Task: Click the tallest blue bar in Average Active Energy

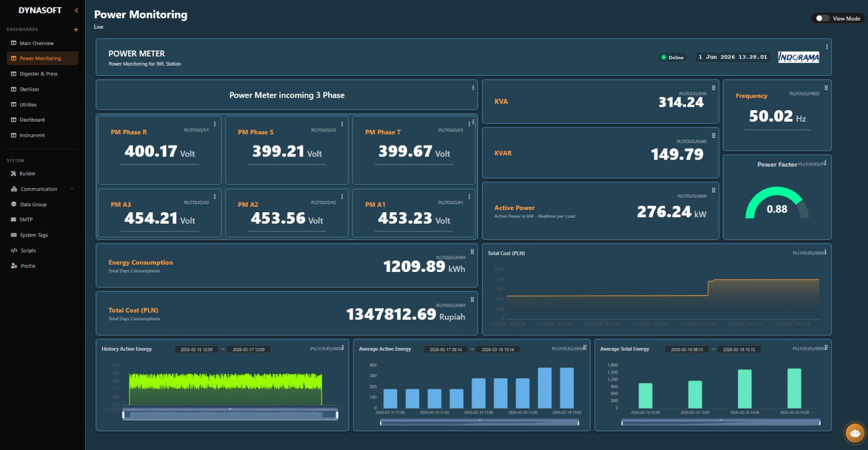Action: tap(545, 388)
